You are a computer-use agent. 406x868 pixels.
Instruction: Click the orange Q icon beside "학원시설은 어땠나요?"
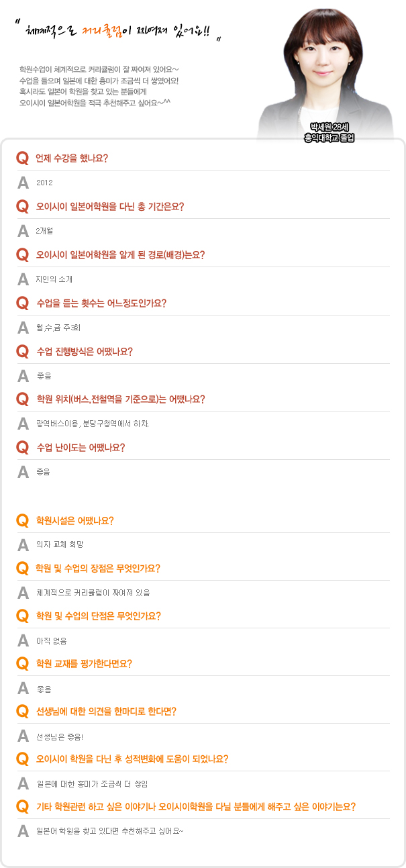22,520
